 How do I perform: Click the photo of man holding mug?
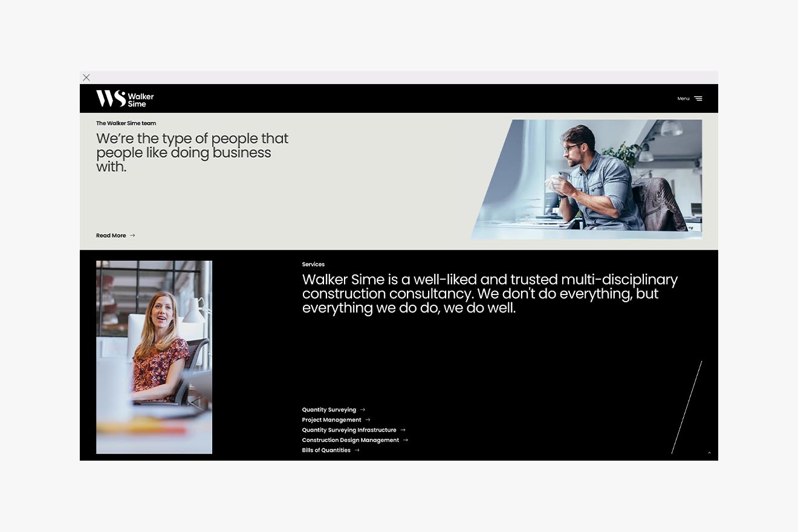[586, 179]
